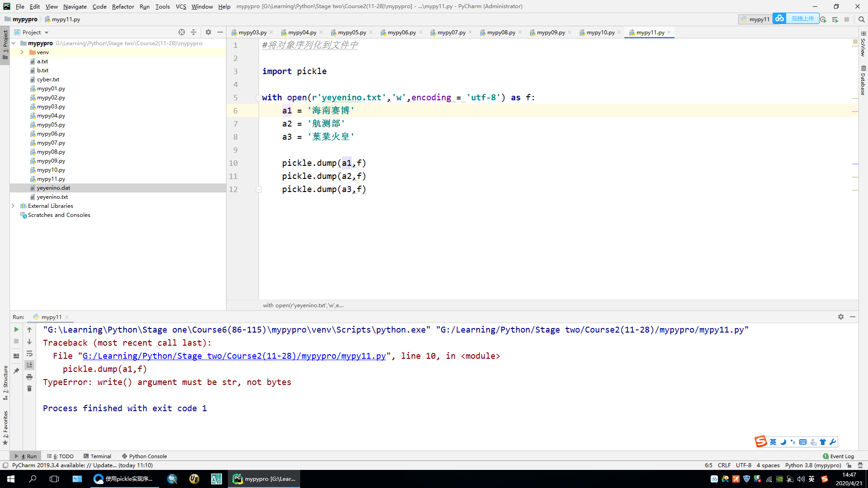Viewport: 868px width, 488px height.
Task: Rerun mypy11 with green play button
Action: click(x=16, y=330)
